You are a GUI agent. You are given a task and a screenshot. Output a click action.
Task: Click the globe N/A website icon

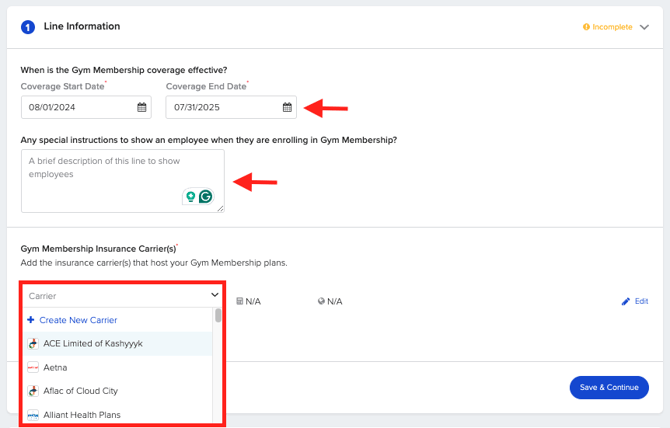(x=321, y=301)
